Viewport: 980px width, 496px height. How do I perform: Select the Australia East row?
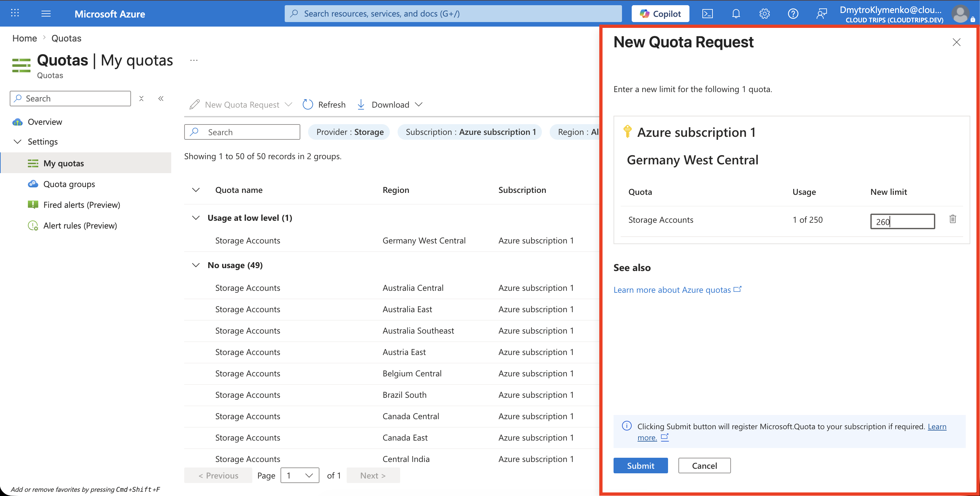(392, 309)
